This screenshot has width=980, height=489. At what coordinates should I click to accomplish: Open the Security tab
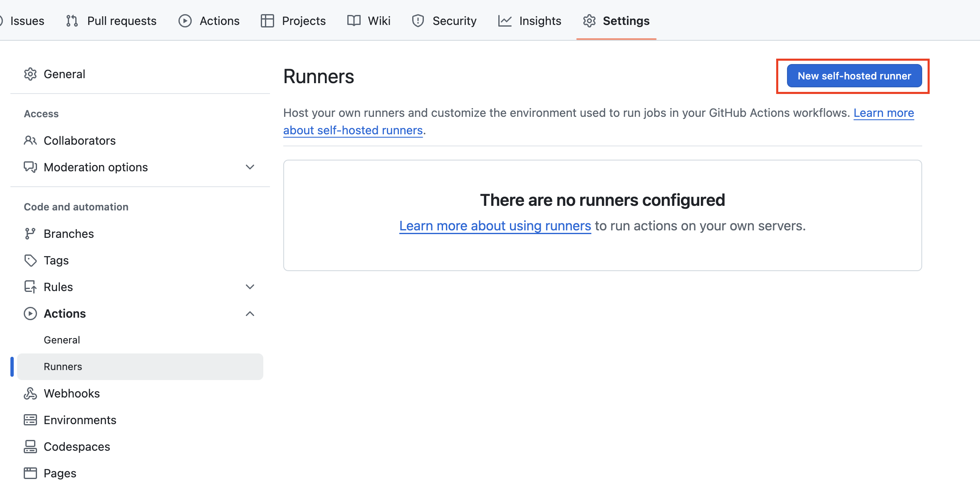click(444, 21)
